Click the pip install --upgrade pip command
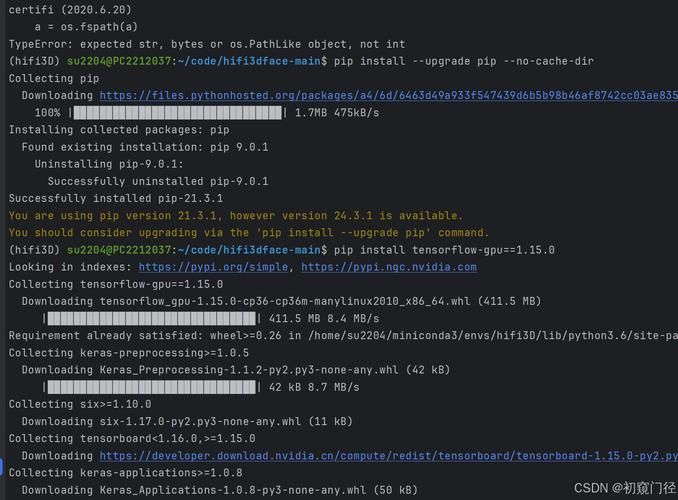 [x=464, y=61]
